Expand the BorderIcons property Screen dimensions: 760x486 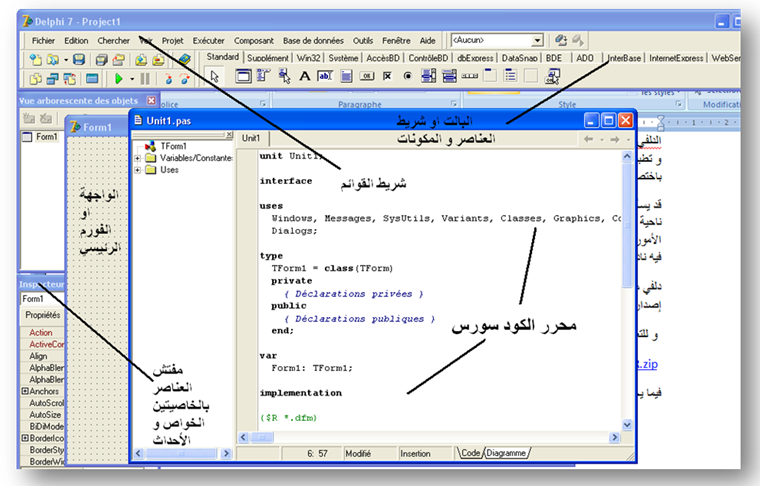[x=24, y=438]
